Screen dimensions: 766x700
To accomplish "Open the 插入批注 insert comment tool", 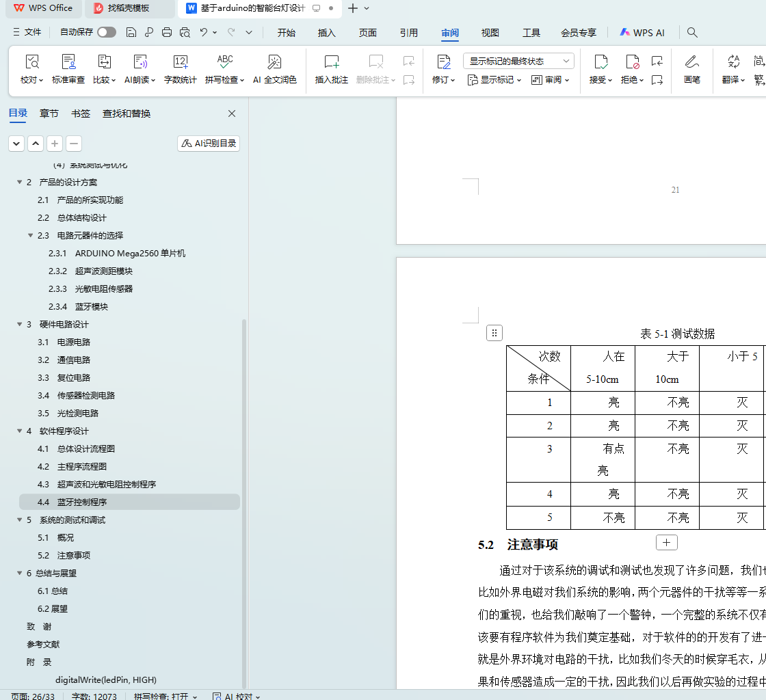I will [x=332, y=63].
